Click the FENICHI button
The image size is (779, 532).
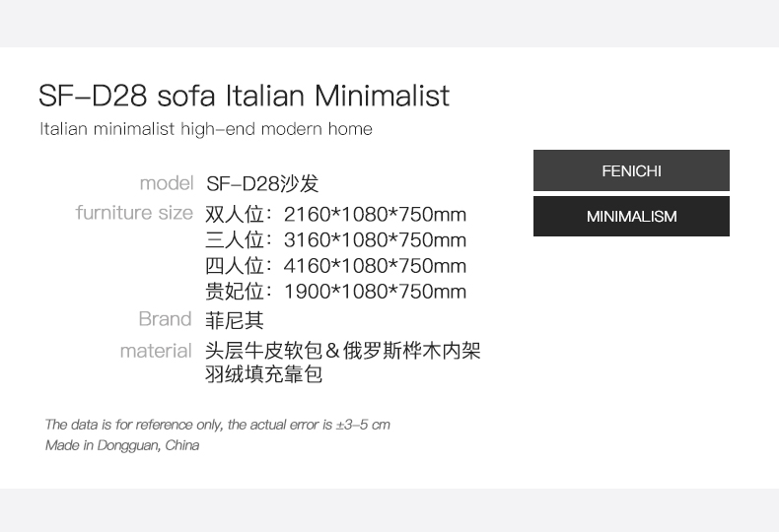[x=631, y=170]
